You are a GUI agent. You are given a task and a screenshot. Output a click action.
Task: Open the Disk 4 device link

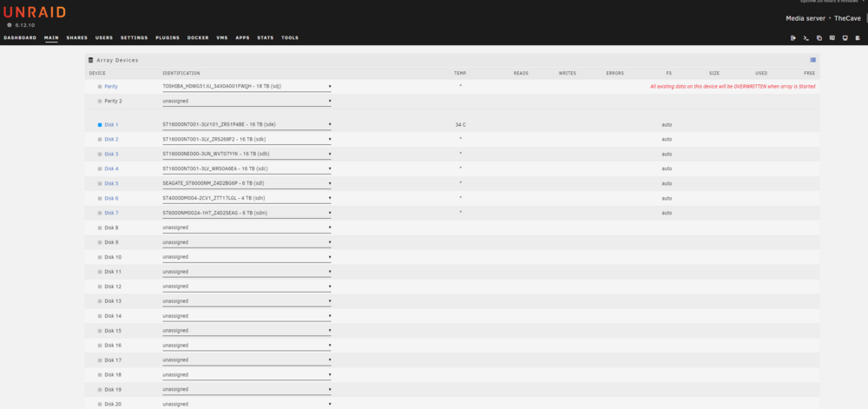[x=111, y=168]
